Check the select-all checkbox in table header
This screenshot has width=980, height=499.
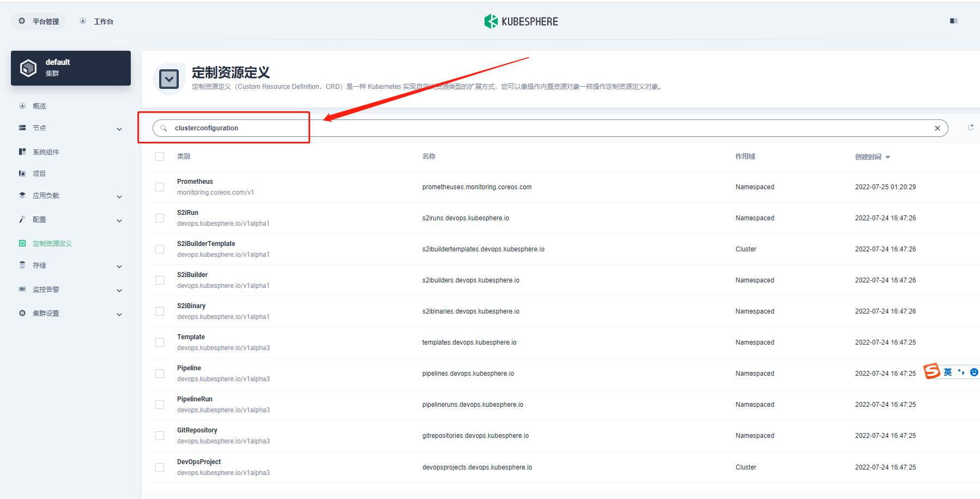160,157
